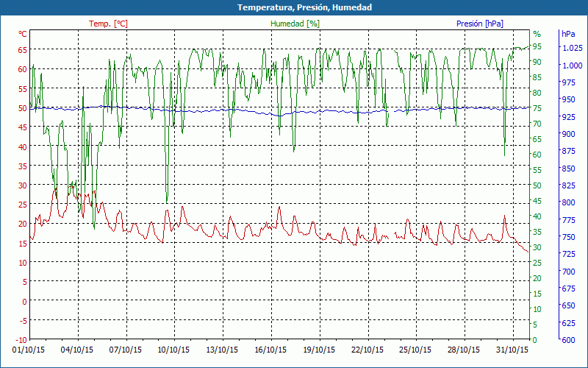The height and width of the screenshot is (368, 588).
Task: Click the 65 tick on temperature axis
Action: pyautogui.click(x=23, y=49)
